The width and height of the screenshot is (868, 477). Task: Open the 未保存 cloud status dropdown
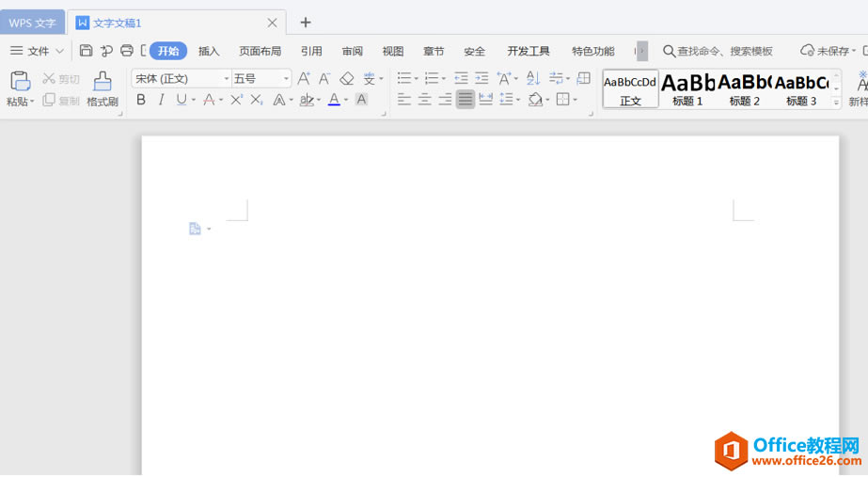pos(828,51)
